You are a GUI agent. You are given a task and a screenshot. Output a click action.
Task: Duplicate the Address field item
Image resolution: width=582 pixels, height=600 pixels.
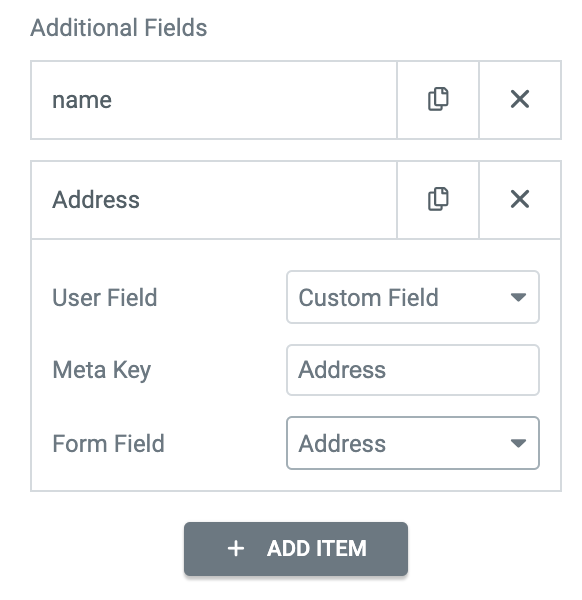(x=438, y=199)
